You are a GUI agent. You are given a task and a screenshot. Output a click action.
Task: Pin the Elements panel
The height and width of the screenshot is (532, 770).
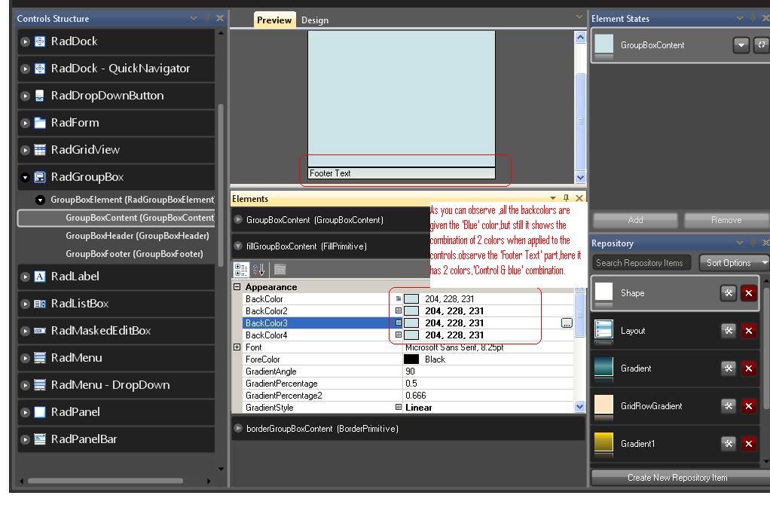click(566, 198)
